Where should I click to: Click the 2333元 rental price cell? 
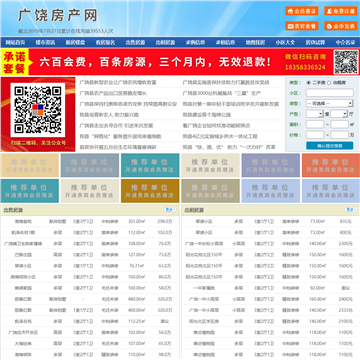(346, 310)
